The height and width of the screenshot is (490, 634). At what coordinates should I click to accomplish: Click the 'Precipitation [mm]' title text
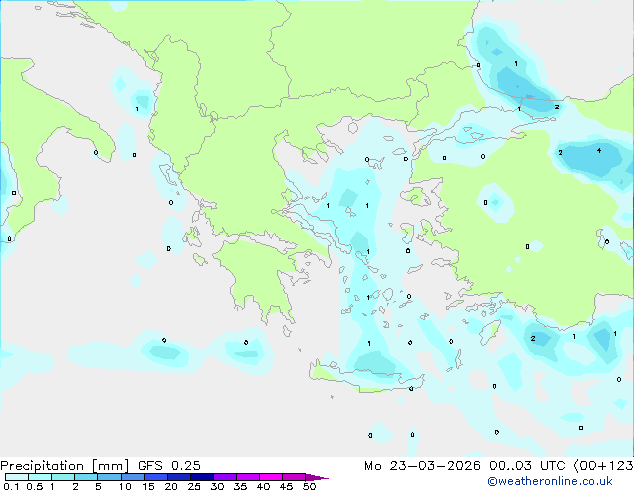pyautogui.click(x=65, y=466)
